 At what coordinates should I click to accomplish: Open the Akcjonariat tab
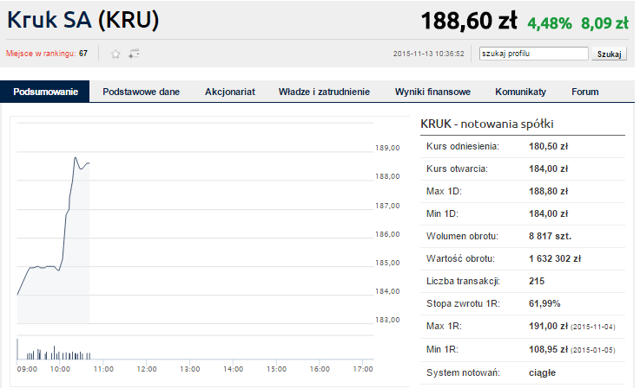tap(230, 91)
